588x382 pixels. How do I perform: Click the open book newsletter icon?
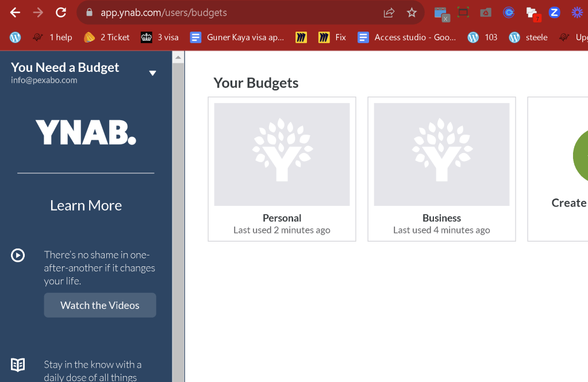[x=18, y=364]
